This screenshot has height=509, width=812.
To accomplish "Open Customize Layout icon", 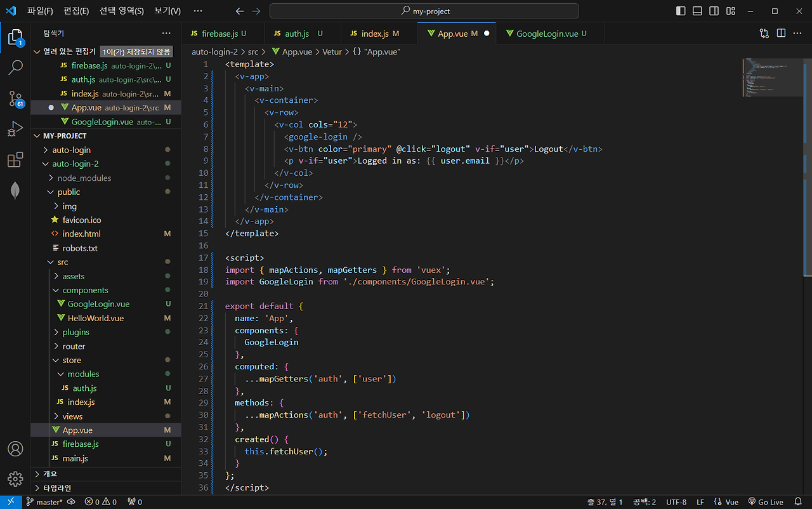I will click(x=731, y=11).
